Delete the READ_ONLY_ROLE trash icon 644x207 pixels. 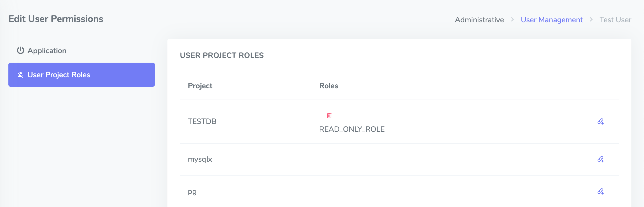tap(329, 116)
